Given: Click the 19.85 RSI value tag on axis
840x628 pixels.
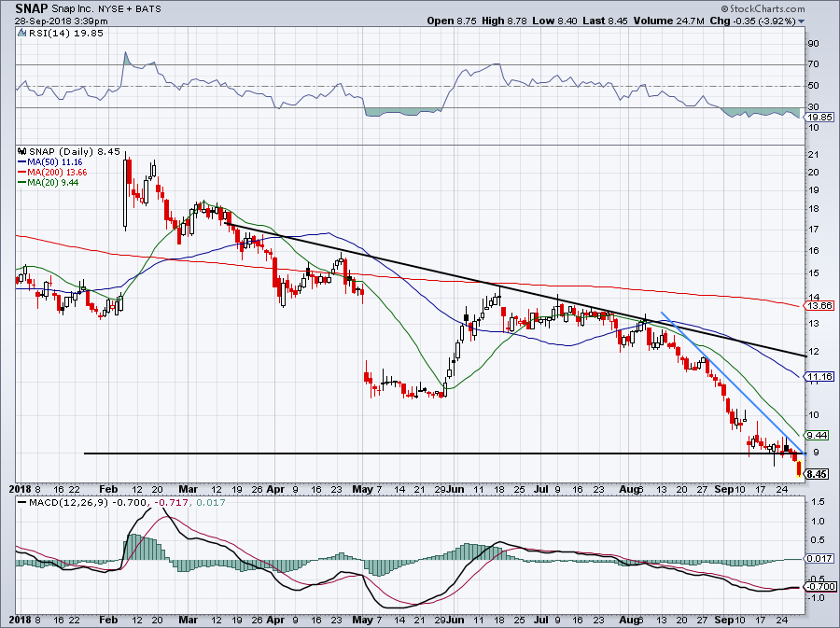Looking at the screenshot, I should tap(820, 117).
